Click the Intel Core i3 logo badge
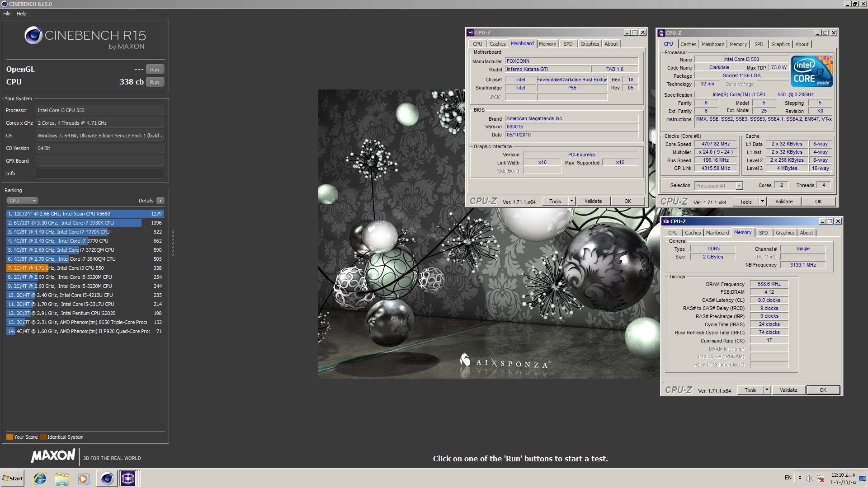Screen dimensions: 868x488 point(812,71)
